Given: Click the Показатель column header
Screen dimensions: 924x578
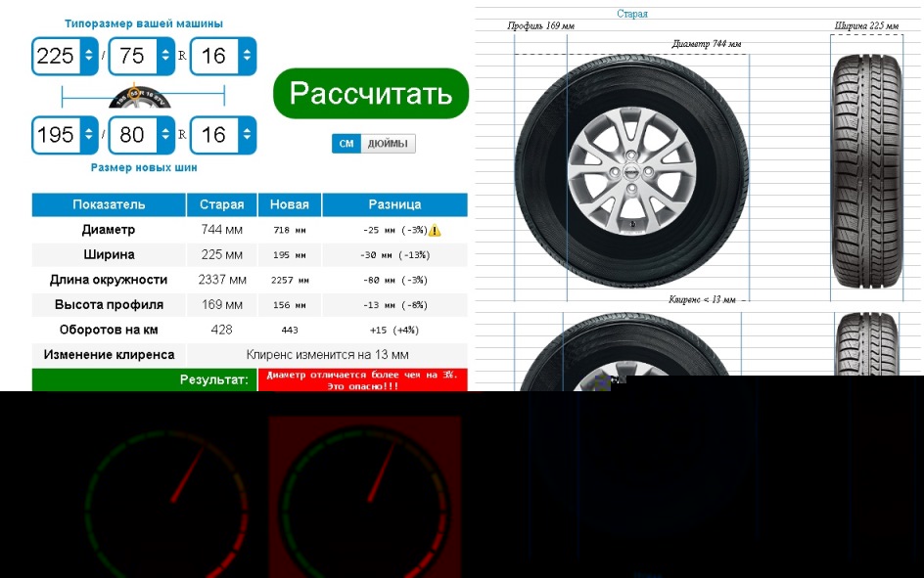Looking at the screenshot, I should [109, 204].
